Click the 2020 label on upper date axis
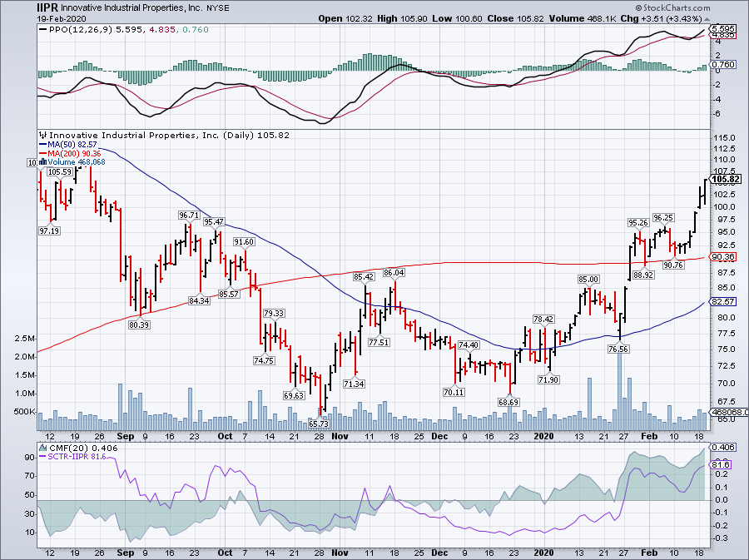This screenshot has width=749, height=560. tap(543, 436)
